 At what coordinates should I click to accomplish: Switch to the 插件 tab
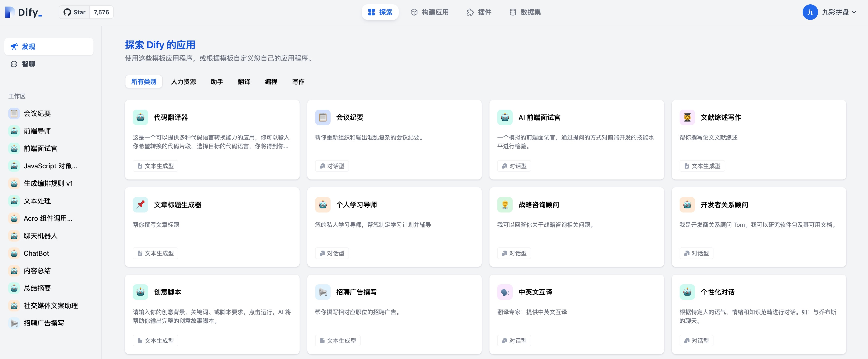point(479,12)
